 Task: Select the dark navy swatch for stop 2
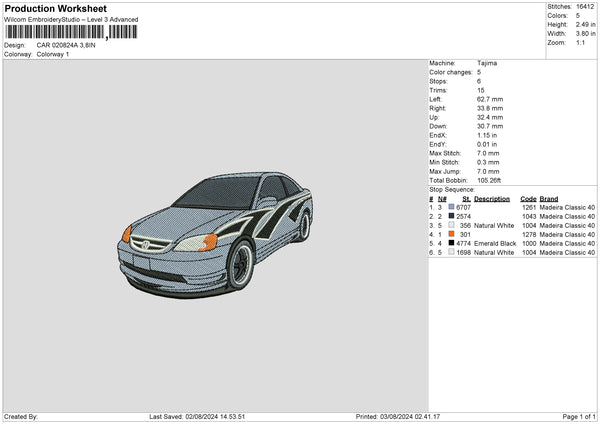[x=451, y=216]
